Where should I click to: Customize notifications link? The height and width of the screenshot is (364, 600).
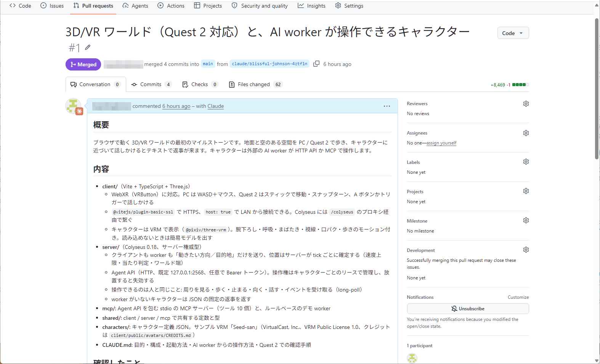tap(518, 297)
